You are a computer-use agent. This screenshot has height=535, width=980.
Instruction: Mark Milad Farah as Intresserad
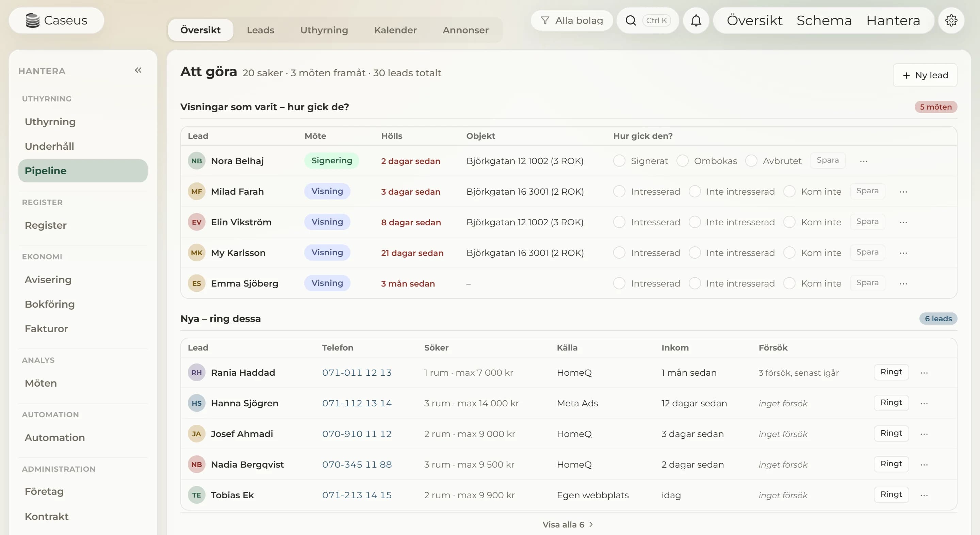(x=619, y=191)
